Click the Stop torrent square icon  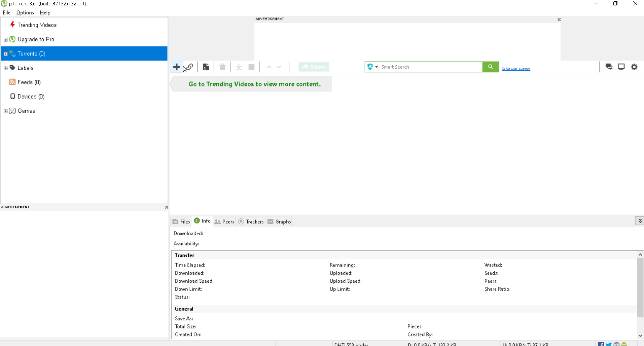pos(251,67)
